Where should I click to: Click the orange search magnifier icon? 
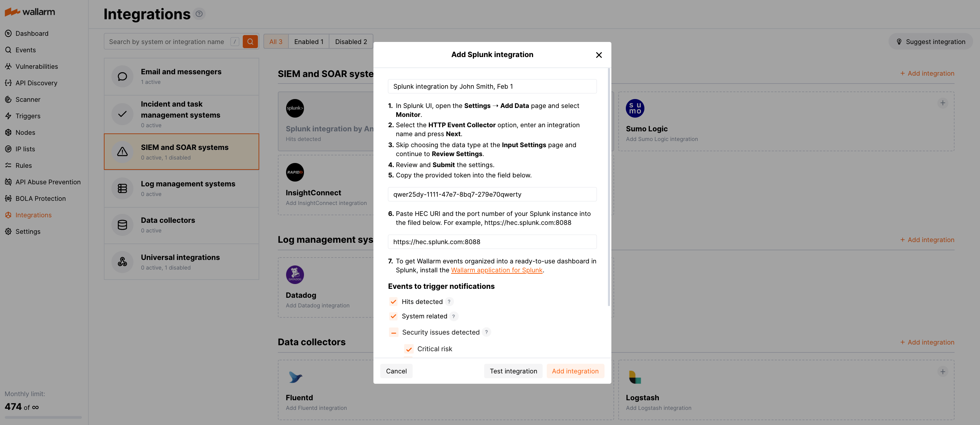[250, 42]
